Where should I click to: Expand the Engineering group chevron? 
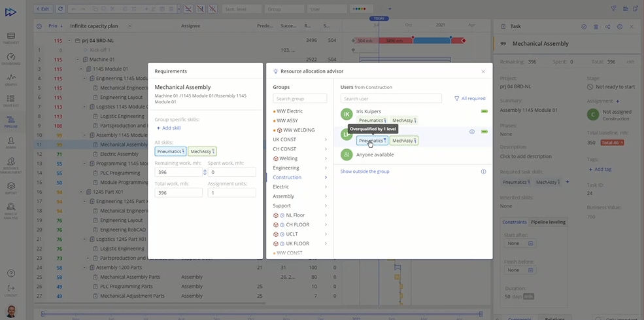point(326,168)
